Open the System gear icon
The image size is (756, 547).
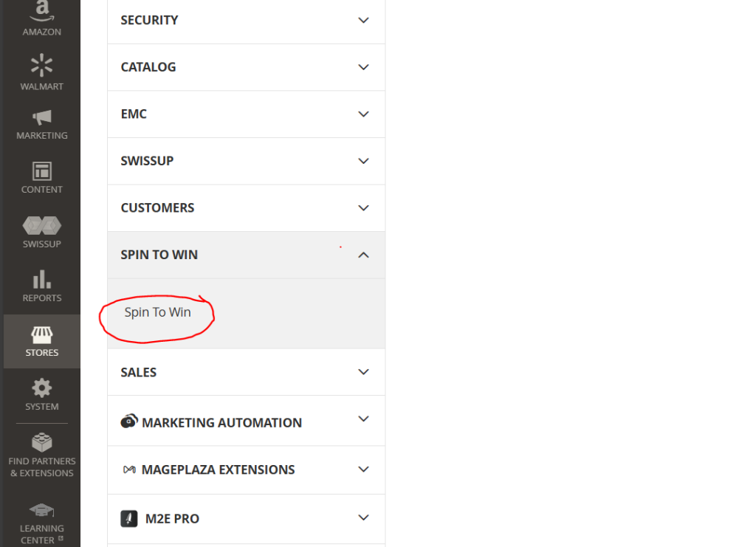(x=42, y=388)
